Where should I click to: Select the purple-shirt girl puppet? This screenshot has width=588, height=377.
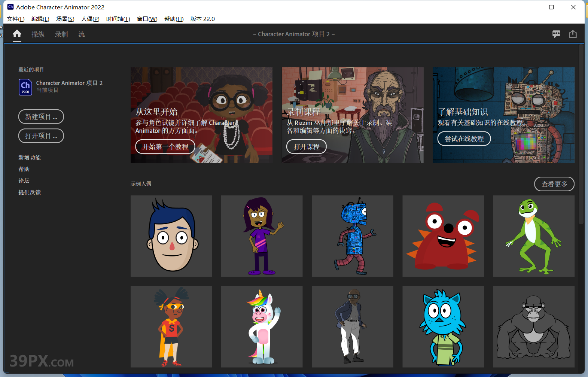[262, 236]
